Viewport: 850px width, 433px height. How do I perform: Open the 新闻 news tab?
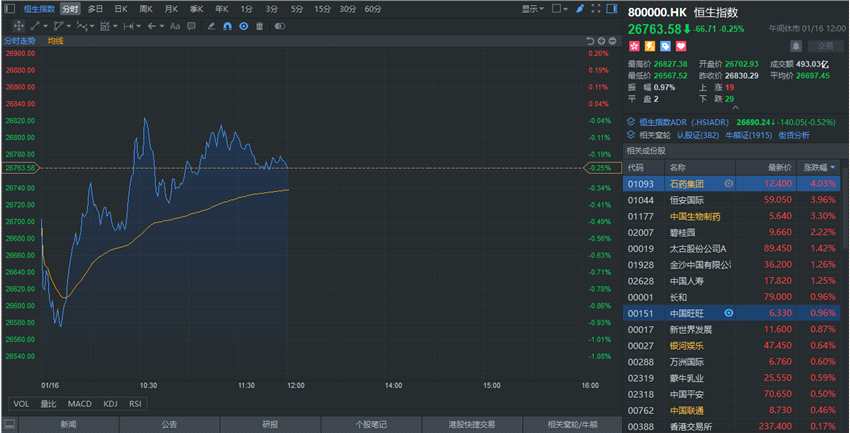click(x=69, y=424)
